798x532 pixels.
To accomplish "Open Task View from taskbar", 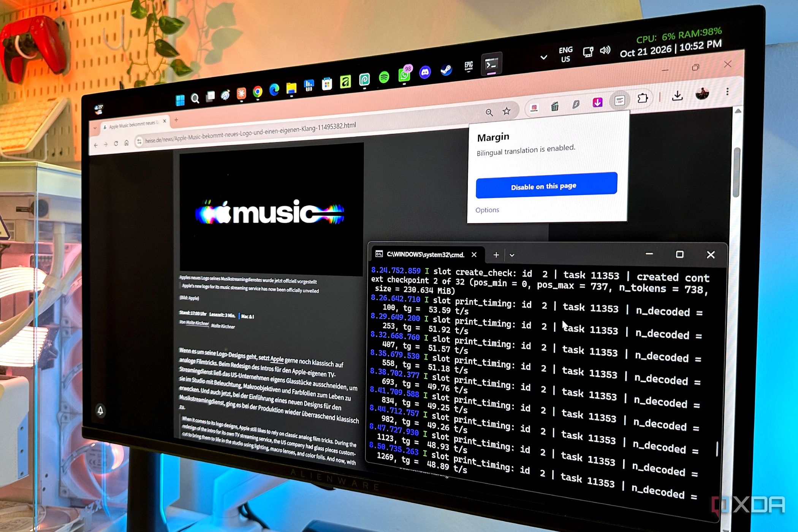I will click(210, 97).
